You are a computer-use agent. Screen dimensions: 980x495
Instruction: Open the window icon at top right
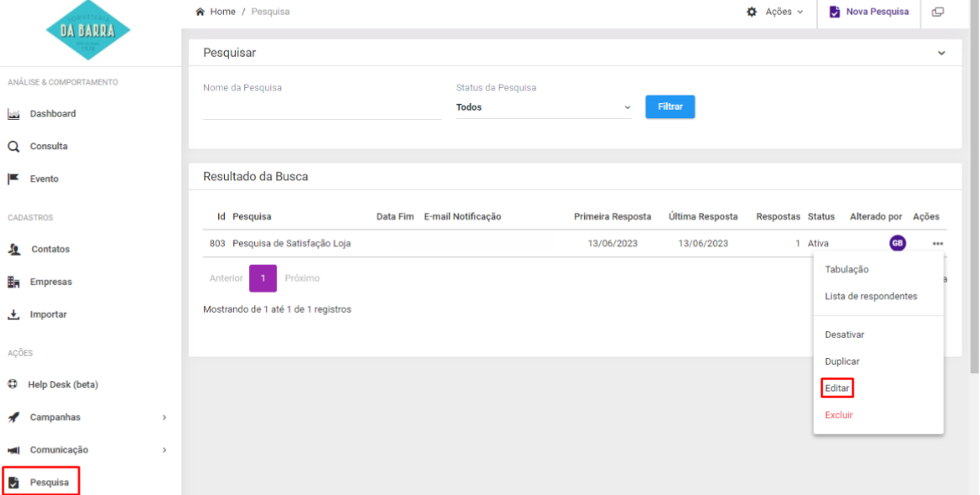[937, 12]
